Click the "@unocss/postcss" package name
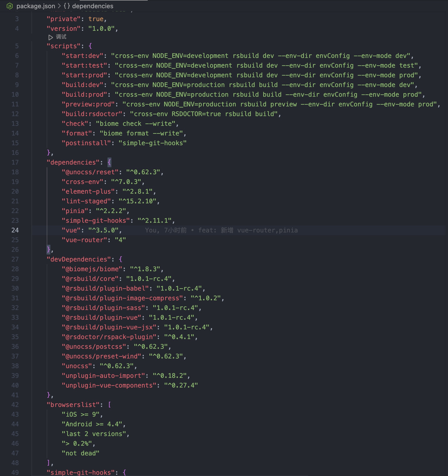Viewport: 448px width, 476px height. 94,347
